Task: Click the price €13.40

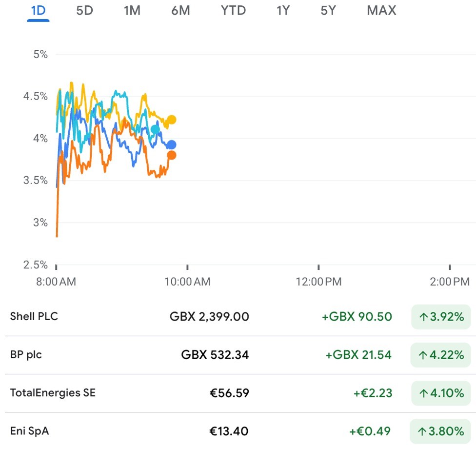Action: tap(229, 431)
